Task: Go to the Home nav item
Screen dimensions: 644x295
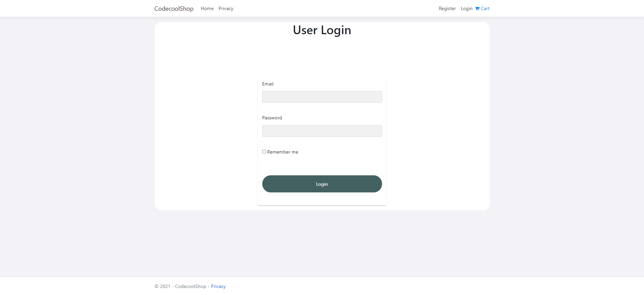Action: coord(207,9)
